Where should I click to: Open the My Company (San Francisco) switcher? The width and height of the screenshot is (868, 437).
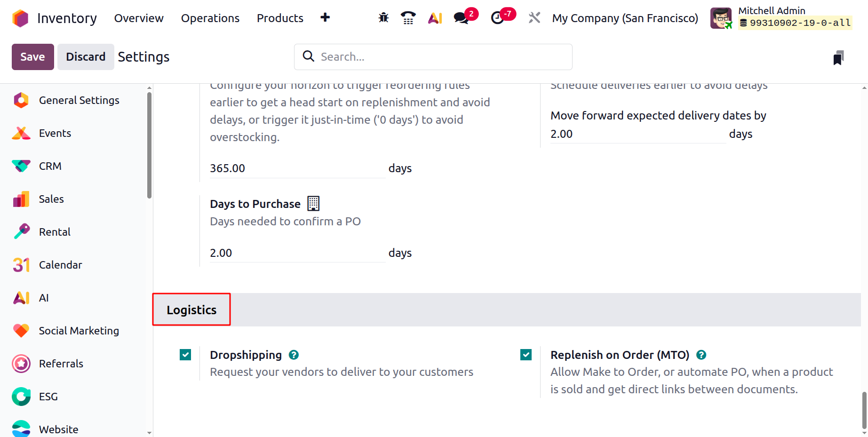pos(625,18)
